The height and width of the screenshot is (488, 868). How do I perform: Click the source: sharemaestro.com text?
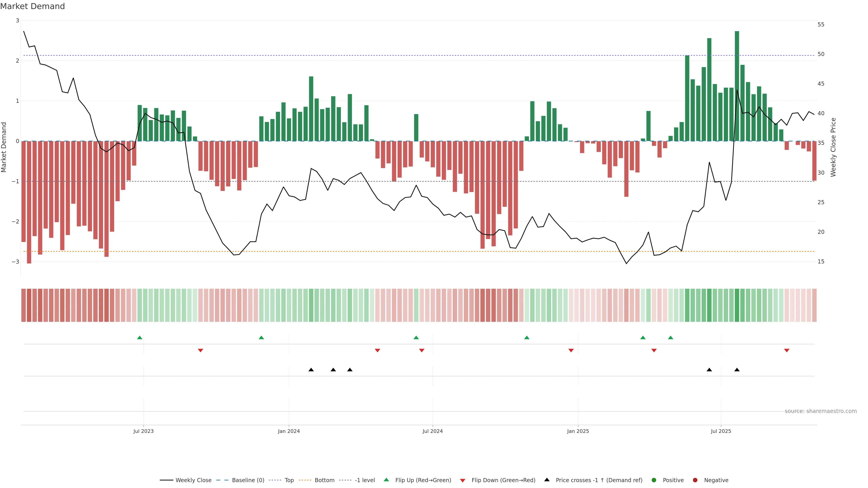click(x=821, y=411)
